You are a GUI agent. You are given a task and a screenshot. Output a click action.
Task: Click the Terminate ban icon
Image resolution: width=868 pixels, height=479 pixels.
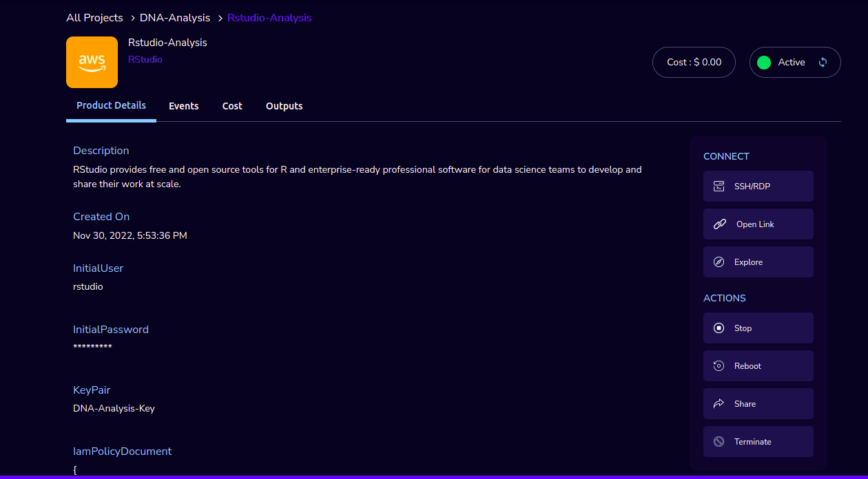coord(719,442)
